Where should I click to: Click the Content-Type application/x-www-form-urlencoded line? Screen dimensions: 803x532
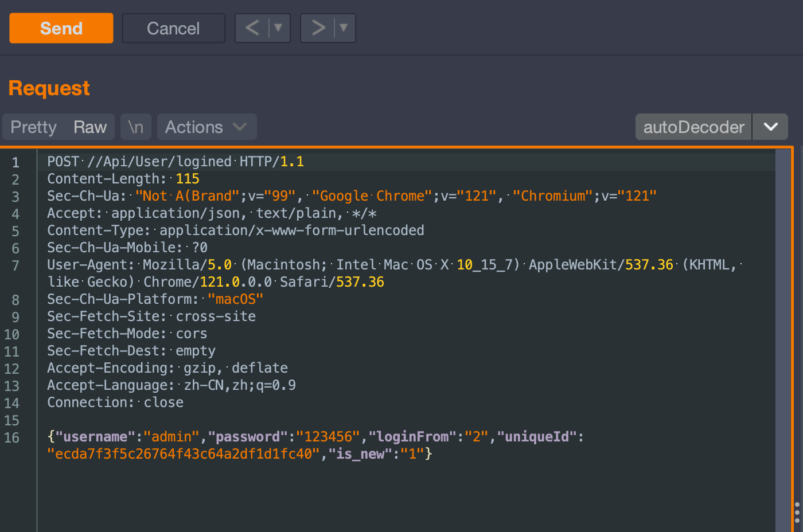236,230
